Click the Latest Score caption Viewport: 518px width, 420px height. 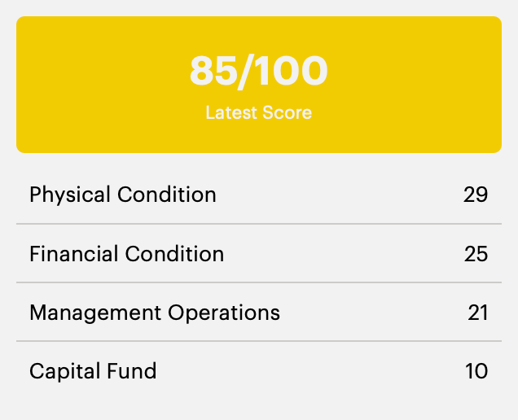point(258,112)
